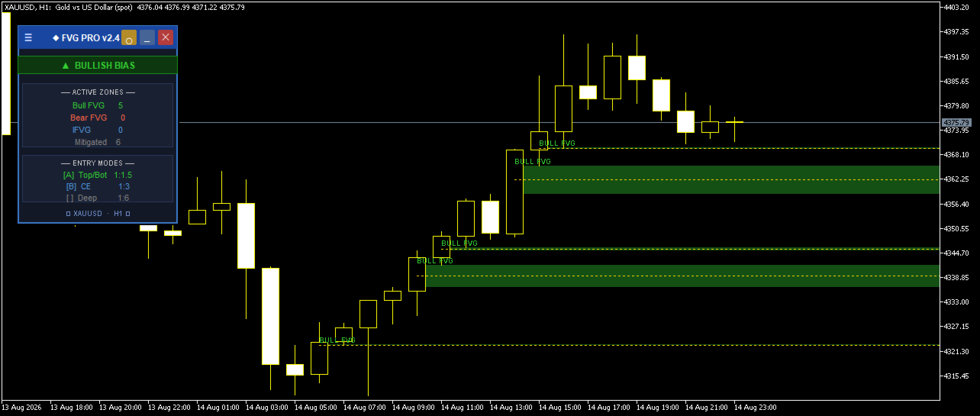This screenshot has height=416, width=980.
Task: Select the lowest BULL FVG label near 4327
Action: point(337,340)
